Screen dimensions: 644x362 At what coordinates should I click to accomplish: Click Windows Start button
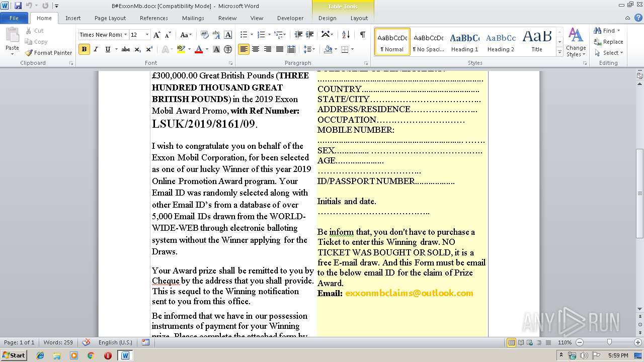14,355
